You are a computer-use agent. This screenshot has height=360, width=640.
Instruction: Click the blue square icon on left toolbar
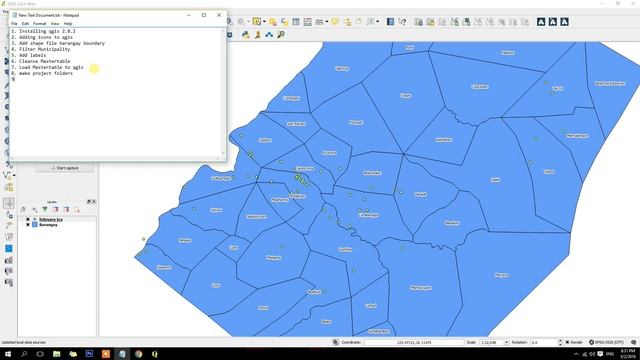[9, 249]
